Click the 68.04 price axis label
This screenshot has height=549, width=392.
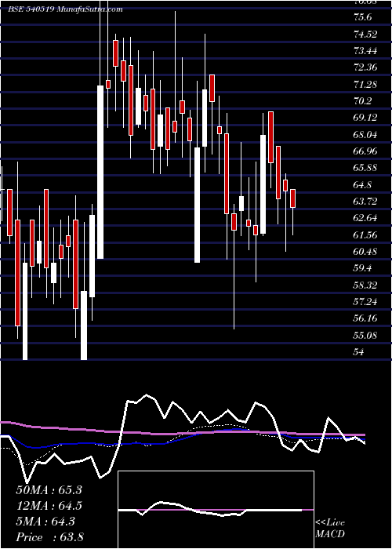(x=365, y=134)
